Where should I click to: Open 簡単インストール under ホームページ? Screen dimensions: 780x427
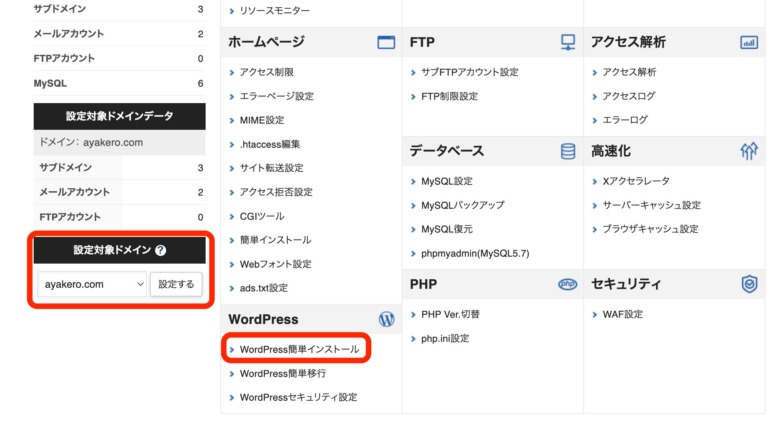click(275, 240)
